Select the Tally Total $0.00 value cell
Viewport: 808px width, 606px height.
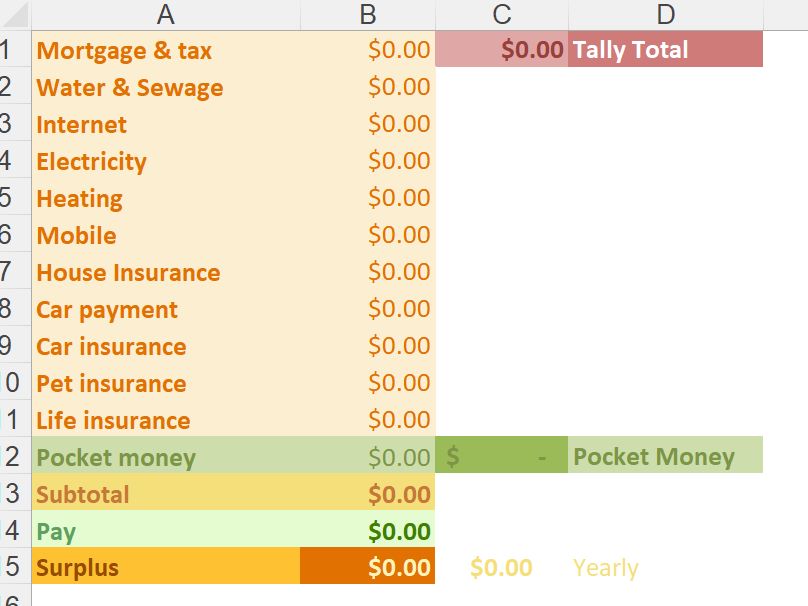pos(502,50)
